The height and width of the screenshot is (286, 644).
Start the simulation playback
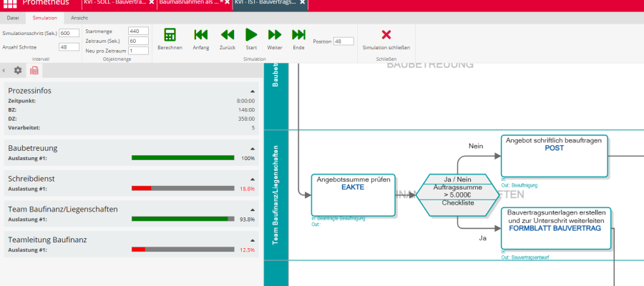(251, 35)
